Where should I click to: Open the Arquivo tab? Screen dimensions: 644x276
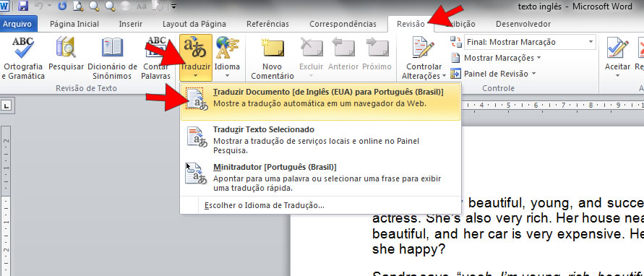coord(17,24)
